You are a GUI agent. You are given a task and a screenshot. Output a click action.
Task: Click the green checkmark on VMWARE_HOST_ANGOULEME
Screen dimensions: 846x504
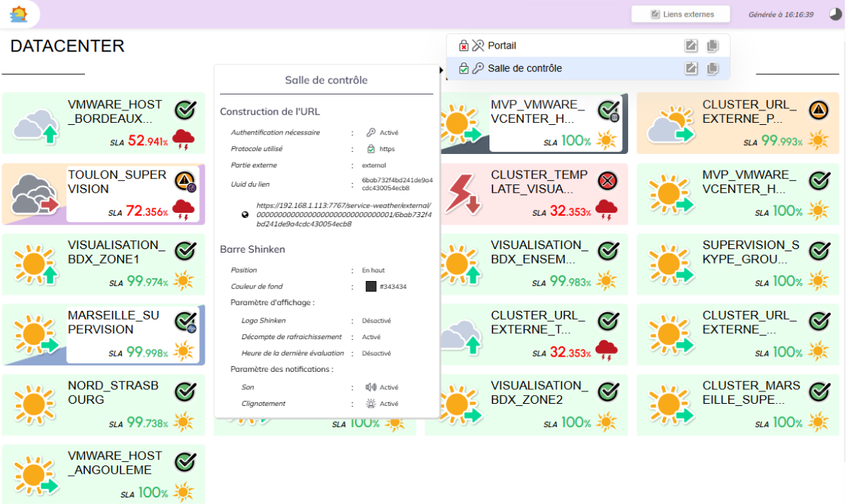[186, 462]
